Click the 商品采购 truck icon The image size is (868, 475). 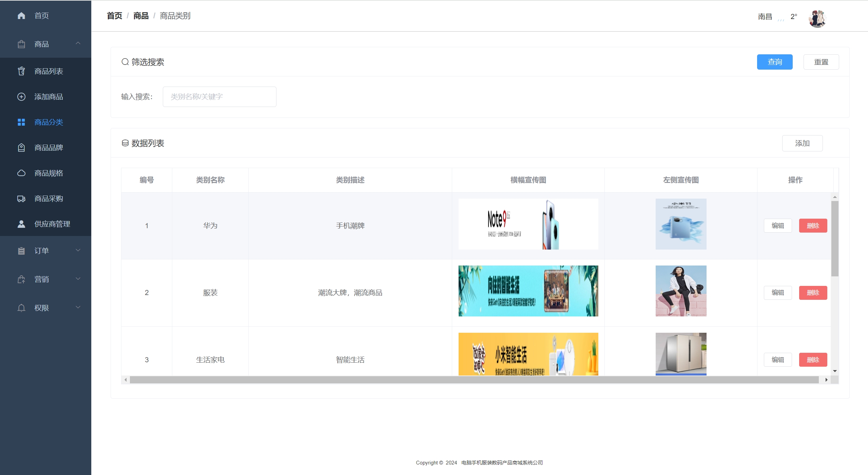(21, 199)
